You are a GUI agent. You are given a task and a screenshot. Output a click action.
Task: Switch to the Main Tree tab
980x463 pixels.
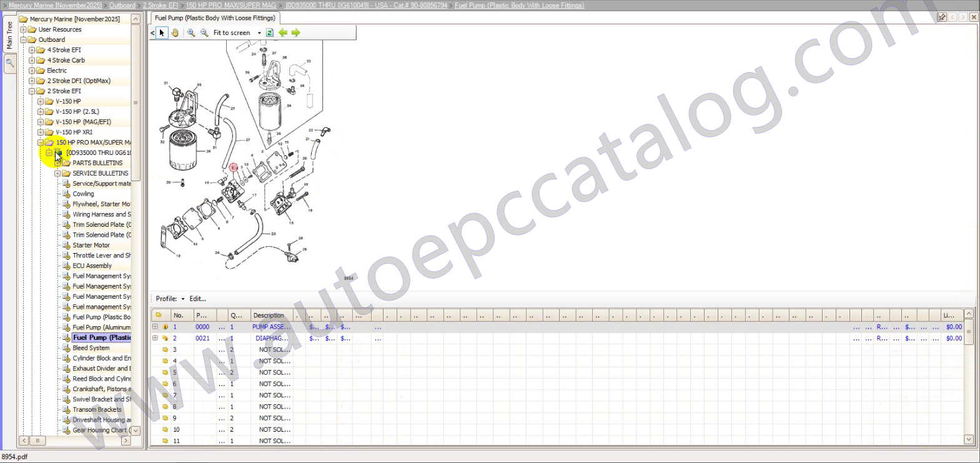pos(9,36)
